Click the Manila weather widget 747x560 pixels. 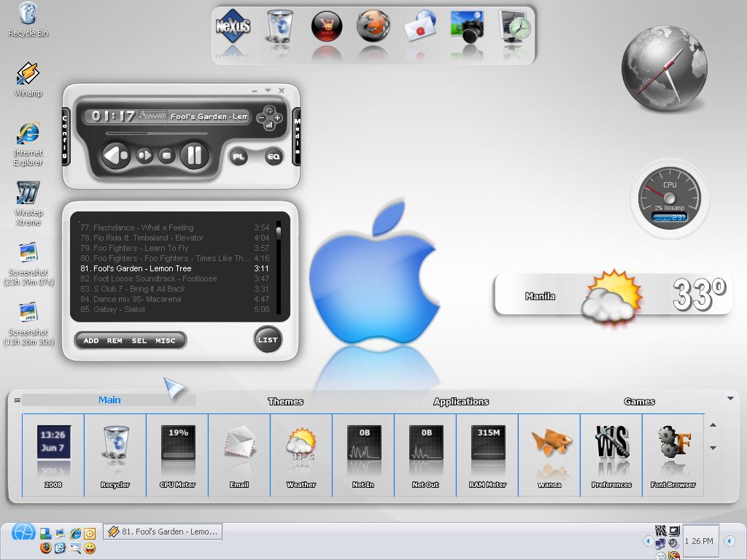[x=613, y=296]
